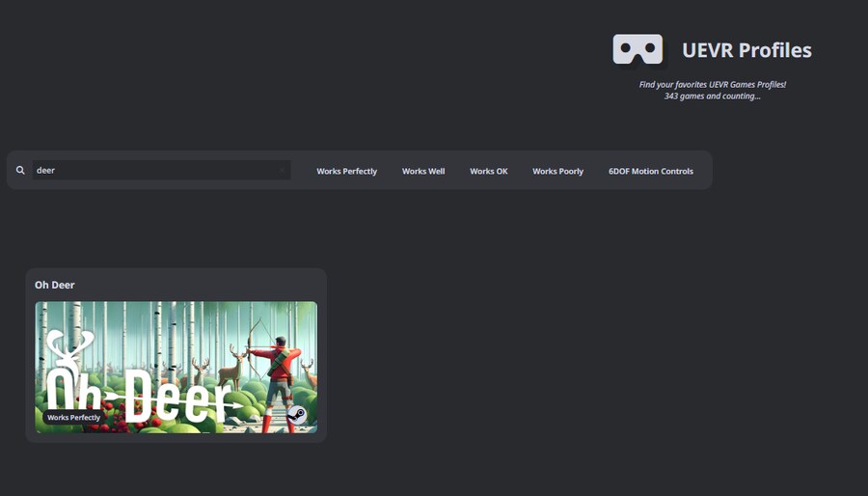Viewport: 868px width, 496px height.
Task: Open the Oh Deer card title
Action: [55, 285]
